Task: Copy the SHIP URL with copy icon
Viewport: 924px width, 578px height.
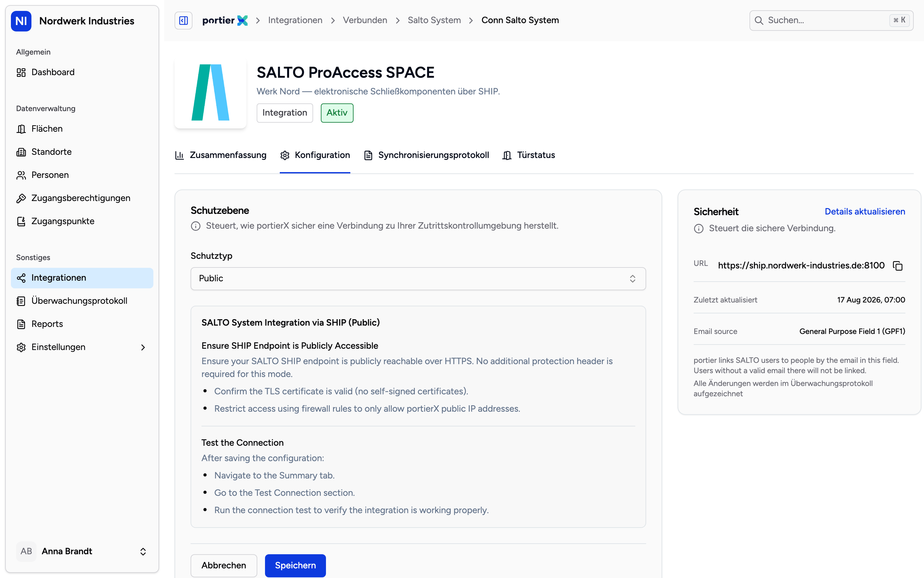Action: coord(898,266)
